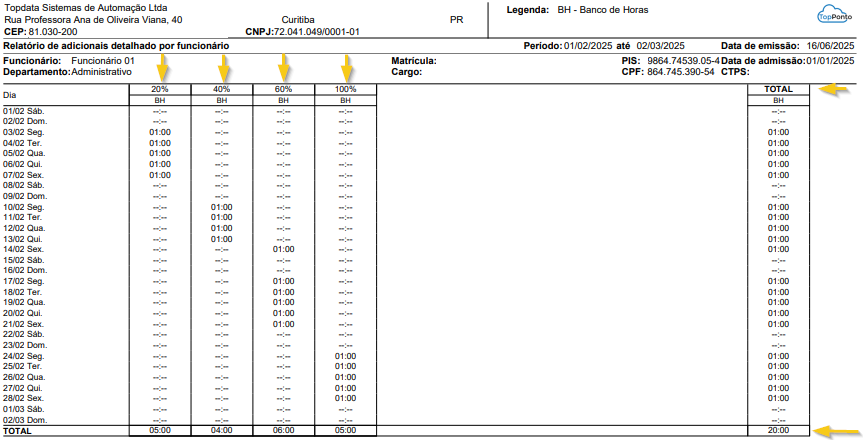Select the 100% column header
The height and width of the screenshot is (440, 863).
click(345, 90)
